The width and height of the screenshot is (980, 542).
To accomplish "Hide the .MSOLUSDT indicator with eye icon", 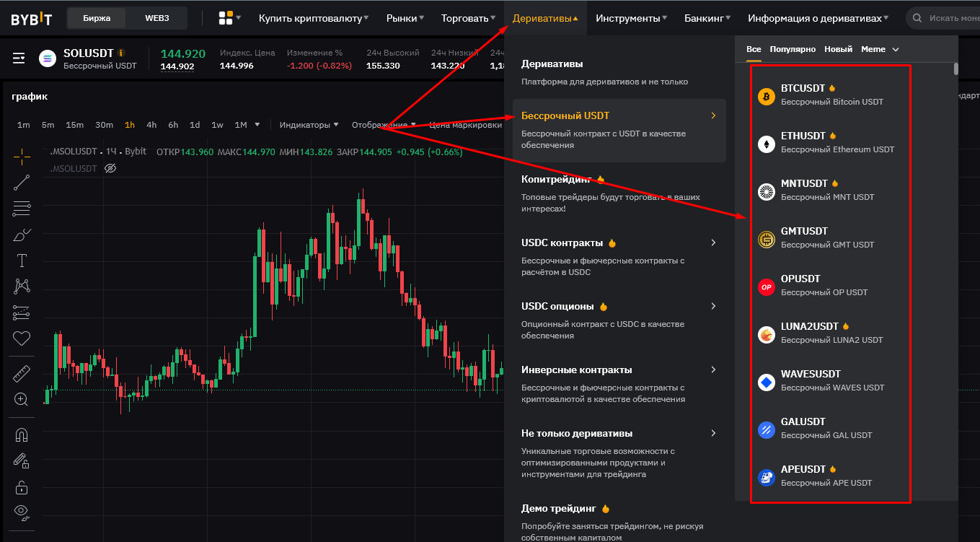I will coord(110,168).
